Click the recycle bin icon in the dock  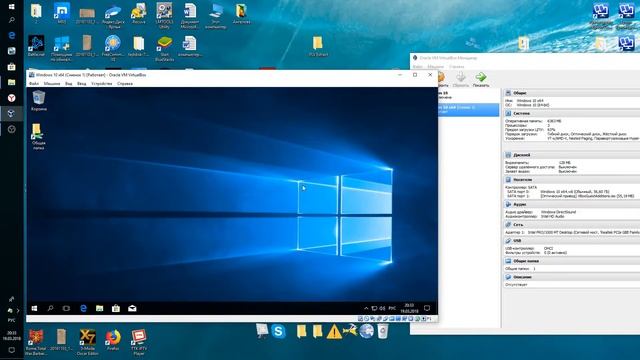[x=382, y=331]
